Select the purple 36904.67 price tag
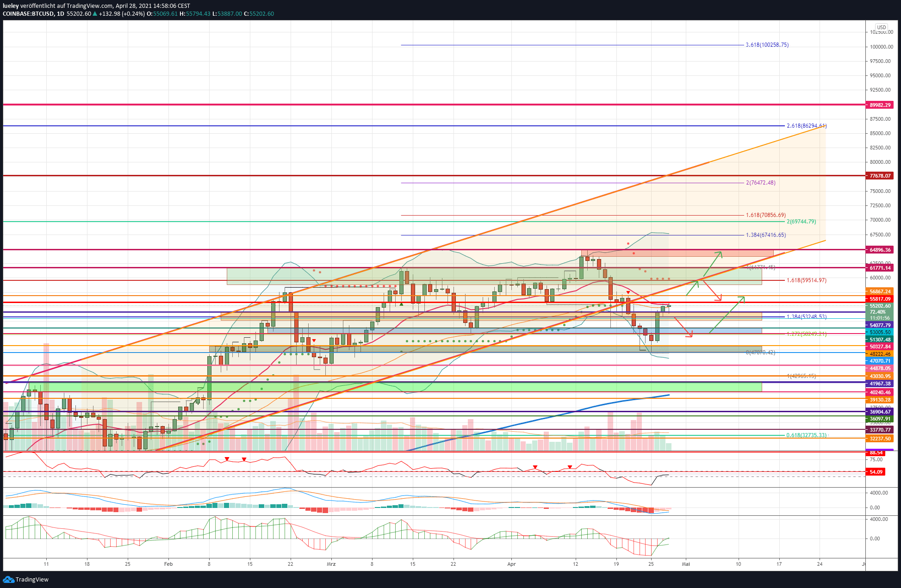 pyautogui.click(x=880, y=412)
